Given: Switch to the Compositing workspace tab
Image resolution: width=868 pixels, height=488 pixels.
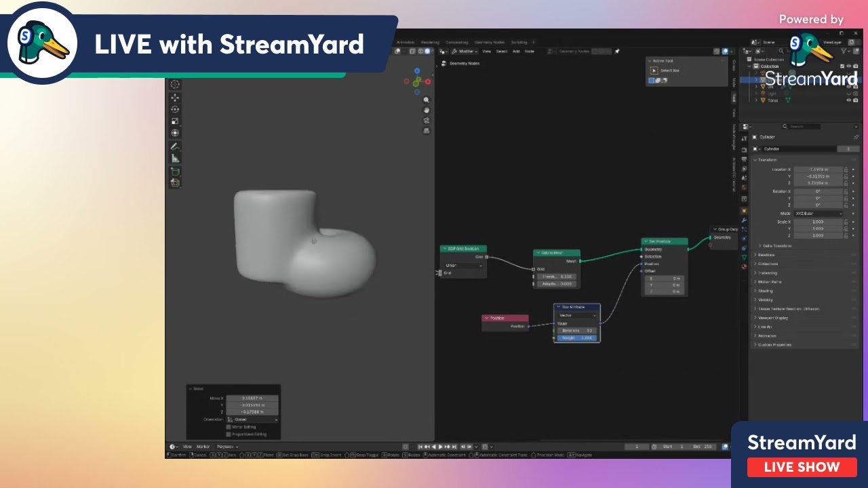Looking at the screenshot, I should click(x=457, y=42).
